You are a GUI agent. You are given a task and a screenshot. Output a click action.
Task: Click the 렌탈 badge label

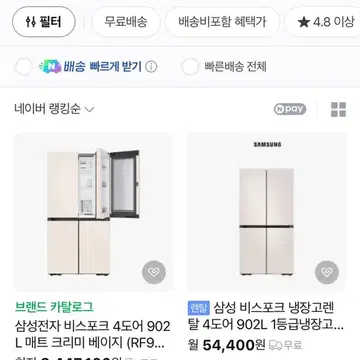[x=199, y=307]
